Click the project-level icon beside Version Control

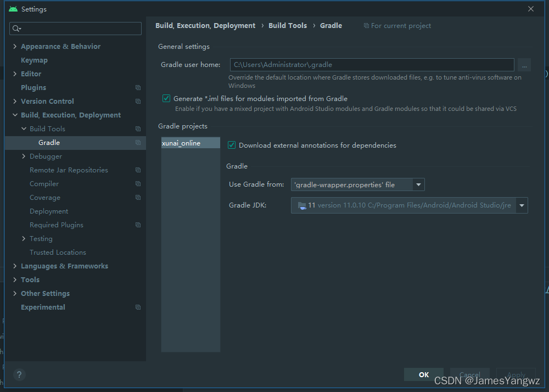[x=138, y=101]
